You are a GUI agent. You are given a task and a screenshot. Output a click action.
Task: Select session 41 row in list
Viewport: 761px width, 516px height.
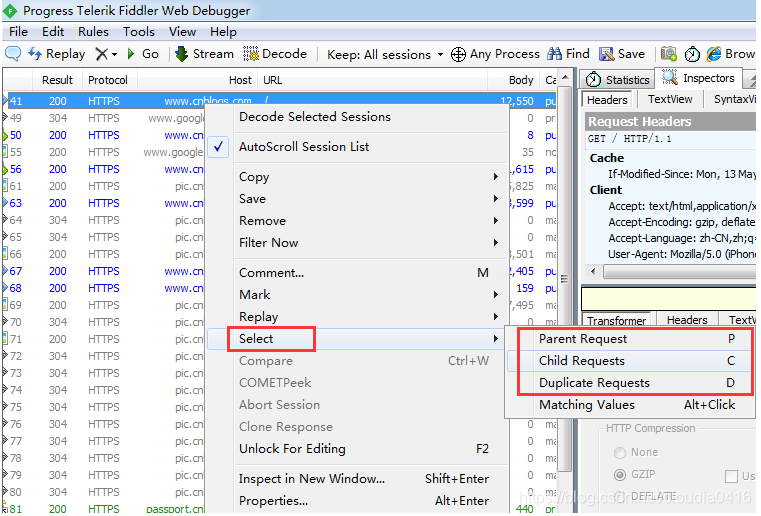[x=280, y=101]
